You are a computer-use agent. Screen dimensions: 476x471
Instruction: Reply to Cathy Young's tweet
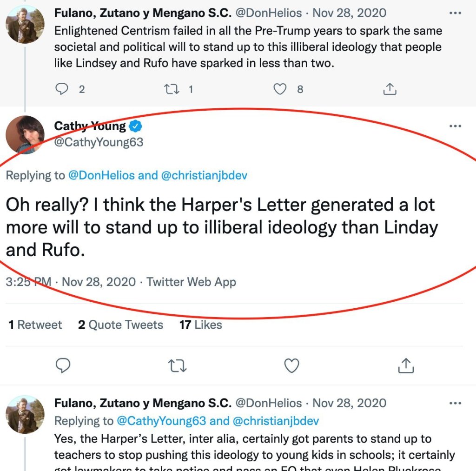pos(63,366)
